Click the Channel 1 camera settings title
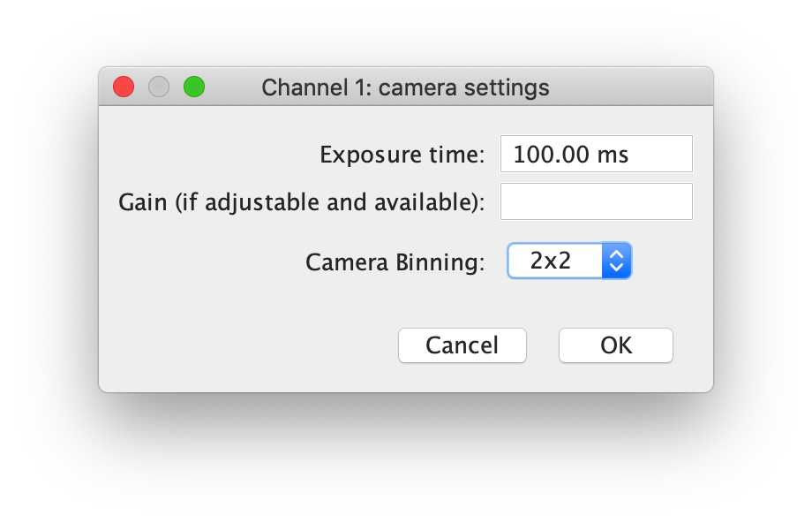 [x=405, y=87]
